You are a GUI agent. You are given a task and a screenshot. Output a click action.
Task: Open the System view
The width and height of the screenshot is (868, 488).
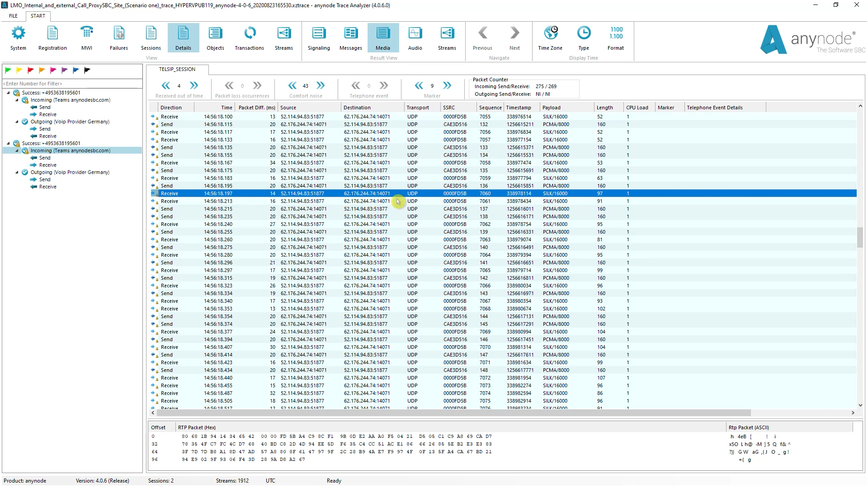(18, 38)
